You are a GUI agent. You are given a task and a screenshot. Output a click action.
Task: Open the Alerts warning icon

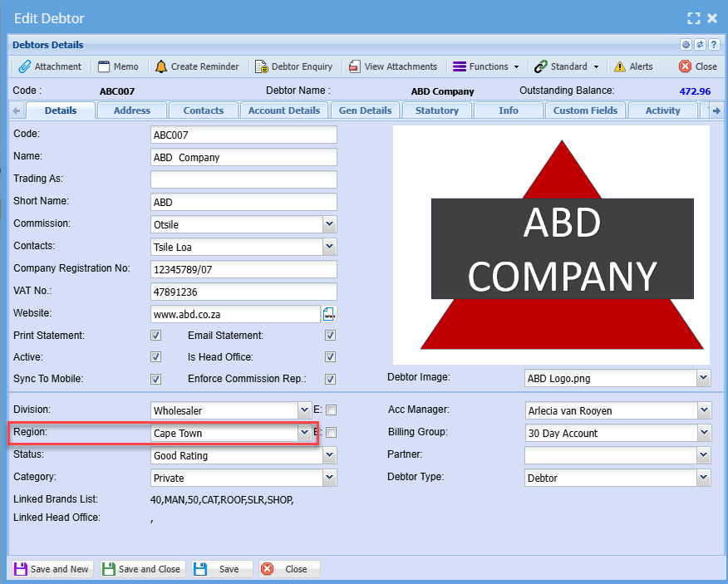pos(620,66)
